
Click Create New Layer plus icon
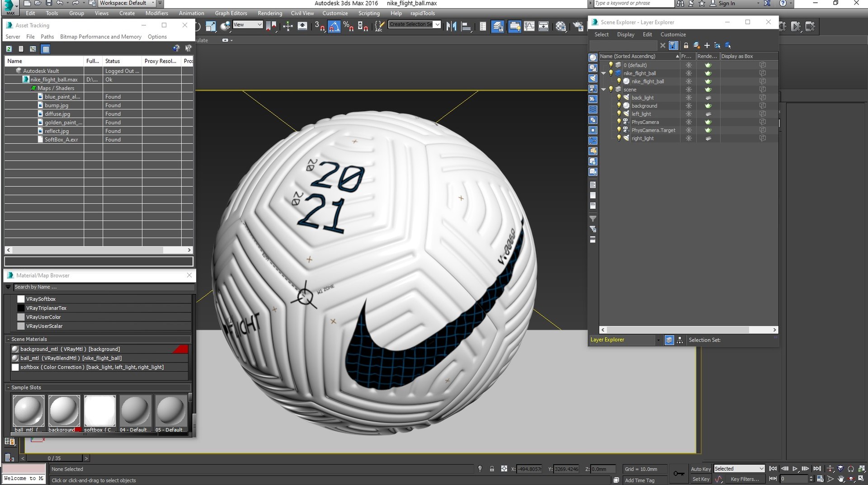click(707, 45)
